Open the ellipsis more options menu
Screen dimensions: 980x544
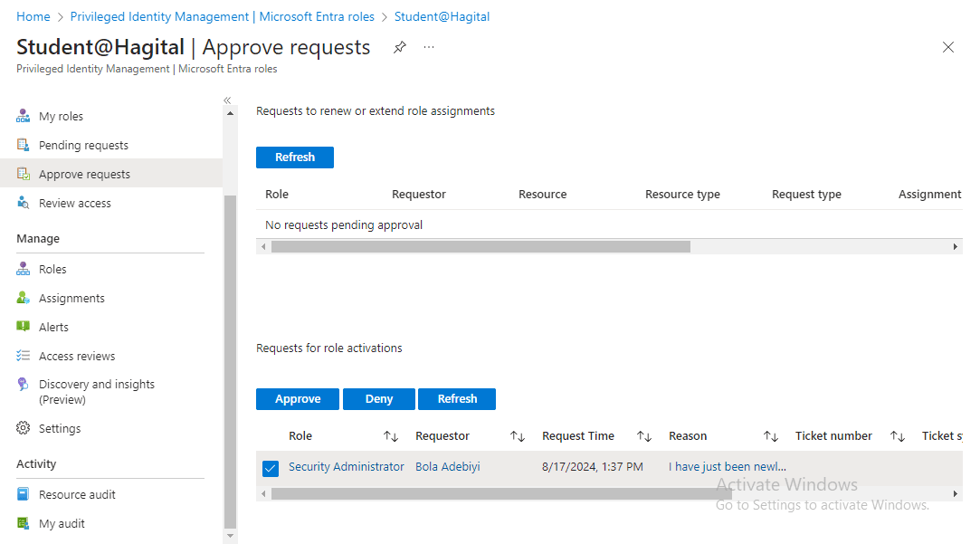(429, 47)
